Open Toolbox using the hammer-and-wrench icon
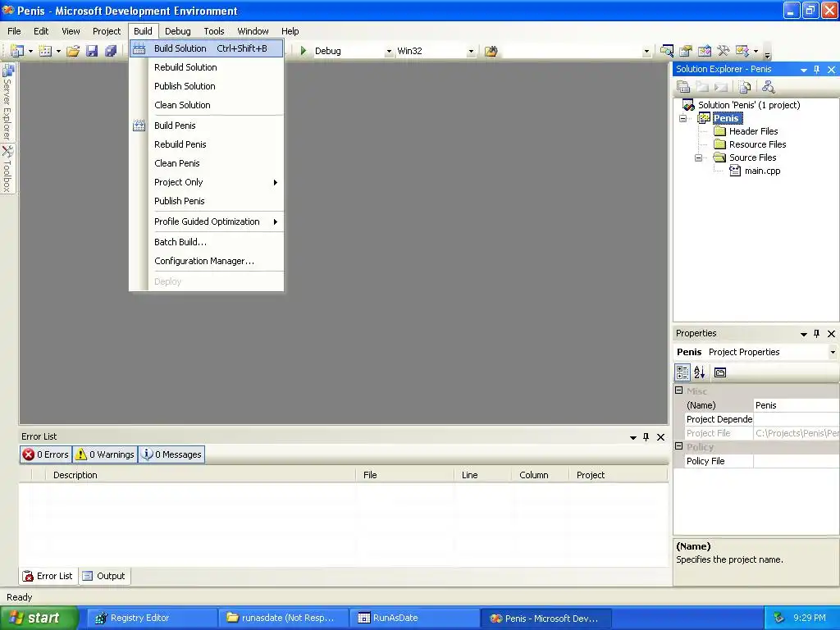This screenshot has width=840, height=630. 724,51
